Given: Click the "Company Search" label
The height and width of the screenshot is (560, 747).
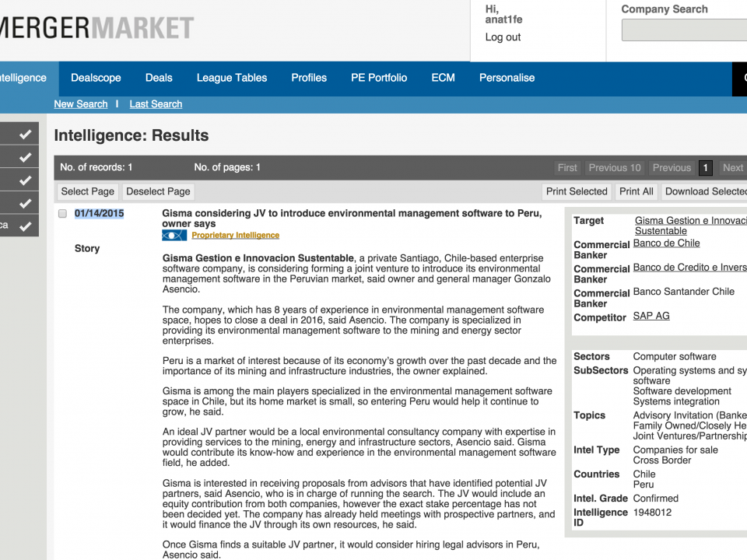Looking at the screenshot, I should [x=664, y=9].
